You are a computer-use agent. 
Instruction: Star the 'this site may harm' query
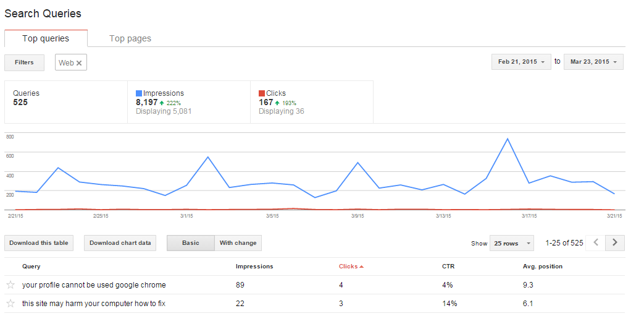[x=10, y=304]
